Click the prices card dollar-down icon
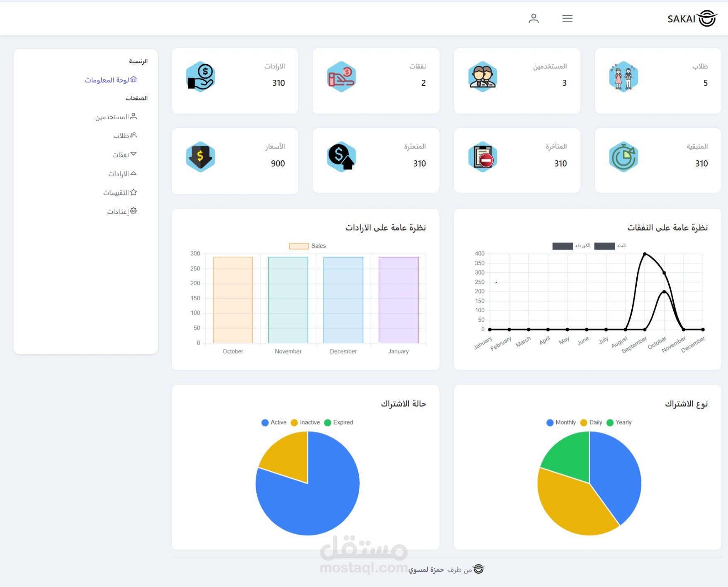The width and height of the screenshot is (728, 587). (200, 157)
